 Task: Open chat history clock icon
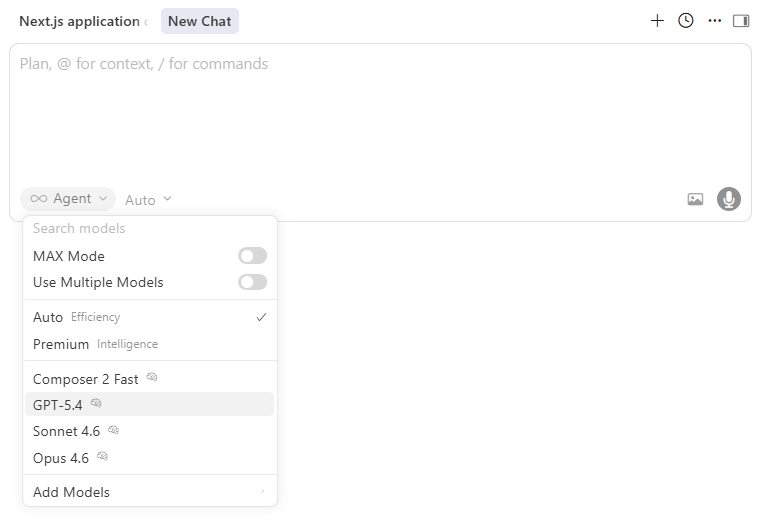[686, 21]
